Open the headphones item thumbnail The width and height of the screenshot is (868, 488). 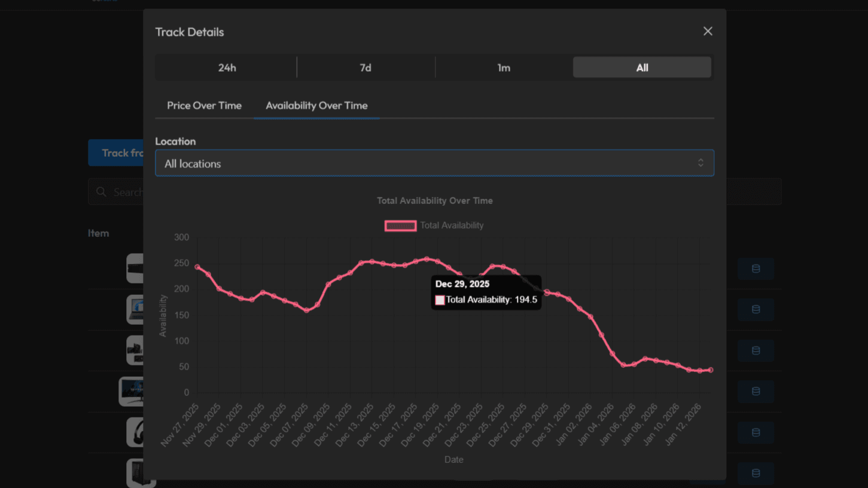click(x=135, y=432)
